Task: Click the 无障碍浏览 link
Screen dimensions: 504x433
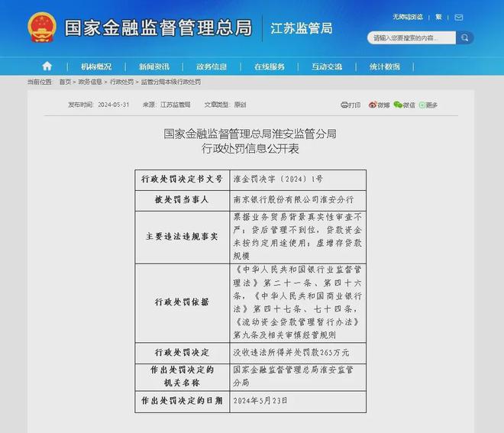Action: [408, 17]
